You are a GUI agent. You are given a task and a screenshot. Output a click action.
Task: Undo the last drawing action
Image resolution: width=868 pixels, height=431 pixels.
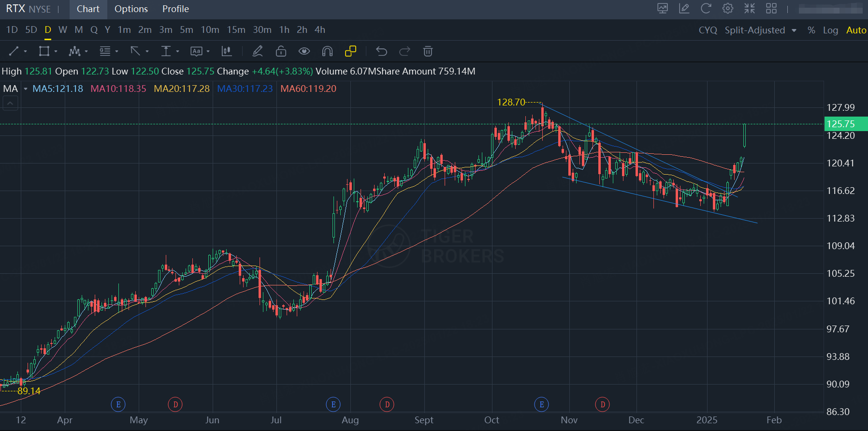381,51
